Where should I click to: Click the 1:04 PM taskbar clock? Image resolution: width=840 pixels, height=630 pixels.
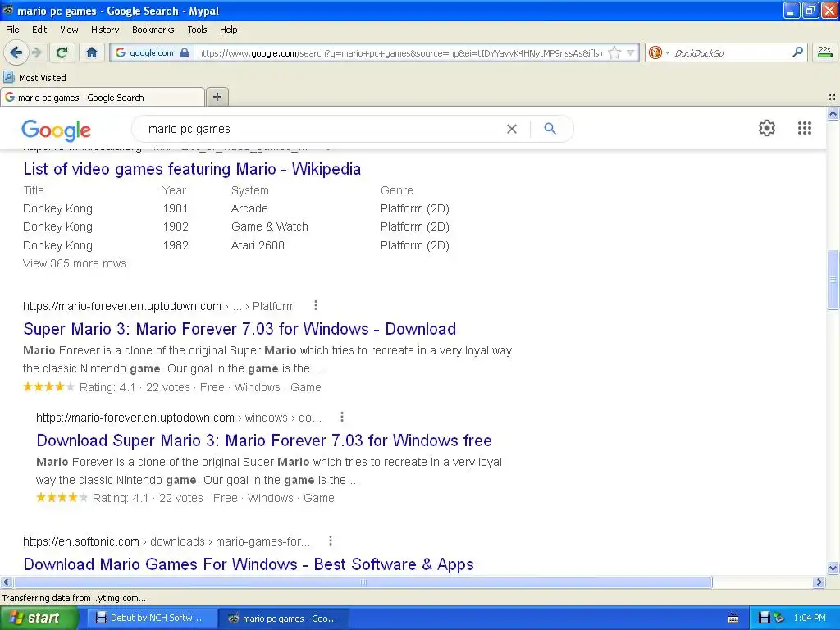(810, 619)
